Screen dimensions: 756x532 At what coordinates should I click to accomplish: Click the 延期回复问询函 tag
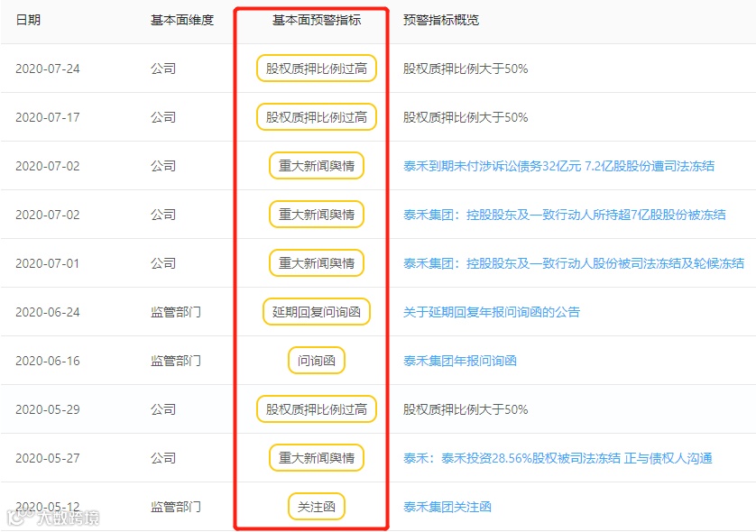pyautogui.click(x=317, y=312)
